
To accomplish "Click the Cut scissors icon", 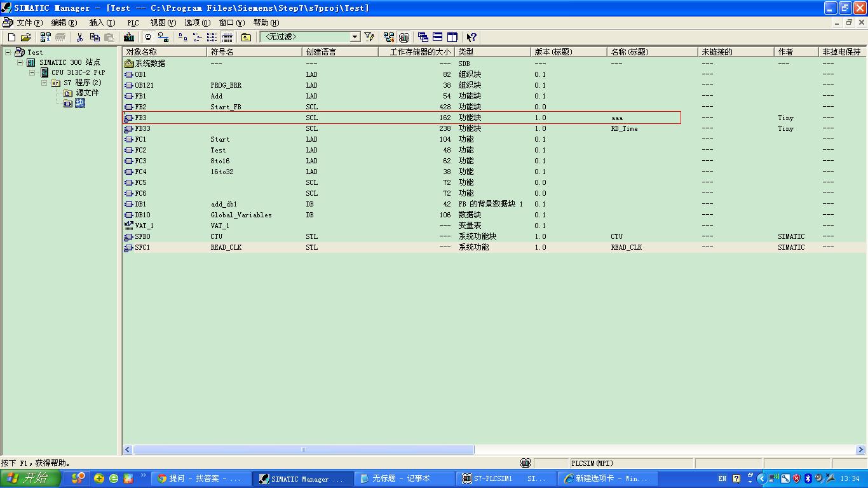I will pyautogui.click(x=80, y=37).
